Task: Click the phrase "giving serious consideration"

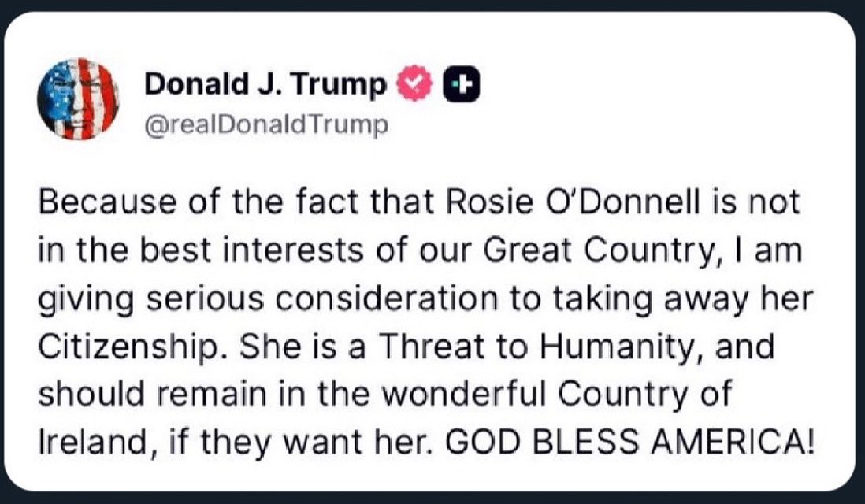Action: point(268,300)
